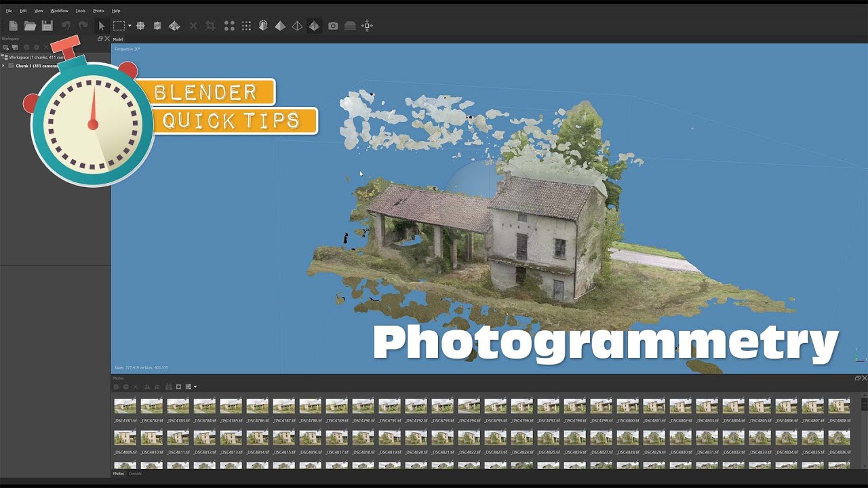Click the Crop Selection icon

(x=210, y=26)
